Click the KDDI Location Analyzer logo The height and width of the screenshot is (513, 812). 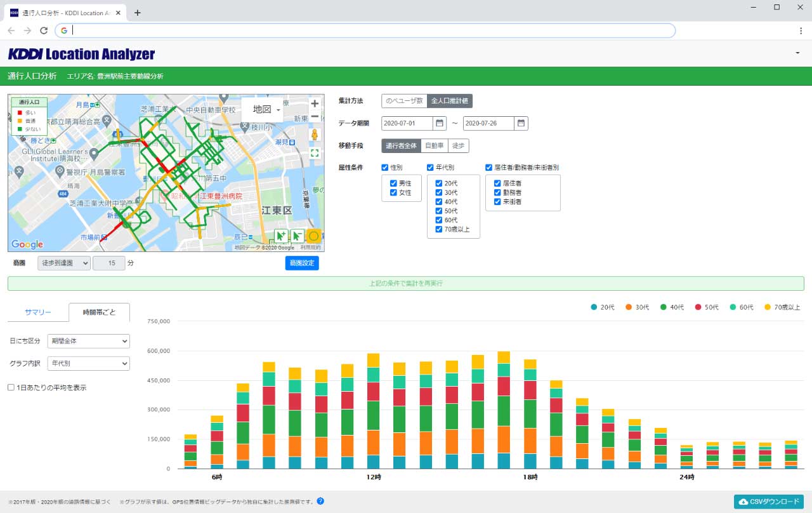(x=81, y=54)
